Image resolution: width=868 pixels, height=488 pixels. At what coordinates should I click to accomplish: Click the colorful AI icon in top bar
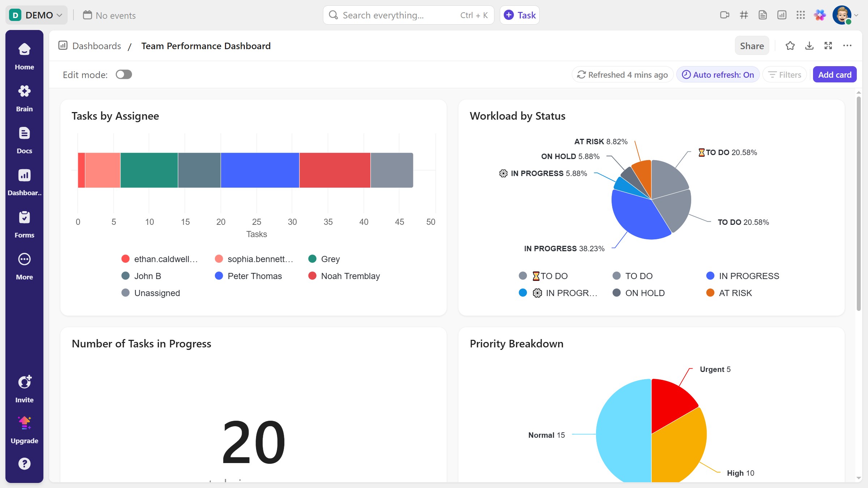click(x=820, y=15)
